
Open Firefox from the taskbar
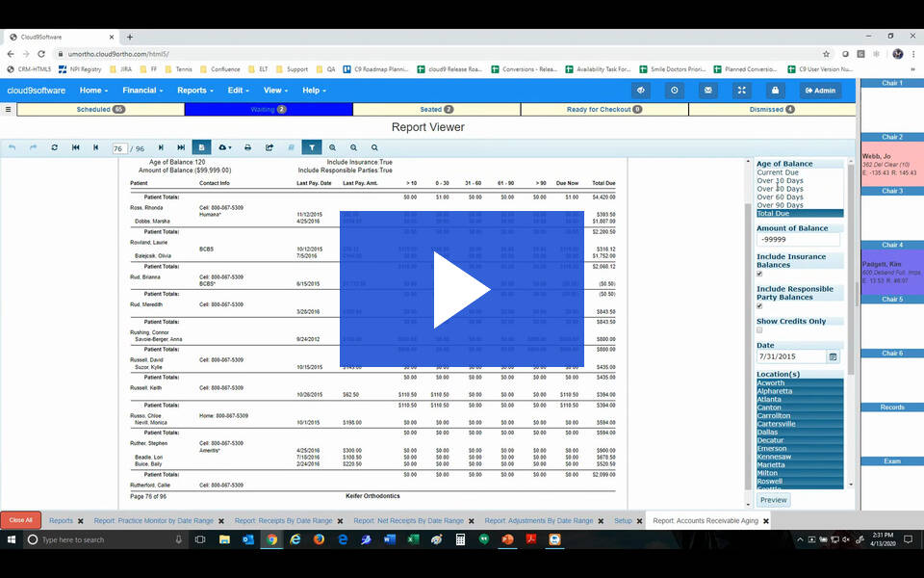[319, 539]
